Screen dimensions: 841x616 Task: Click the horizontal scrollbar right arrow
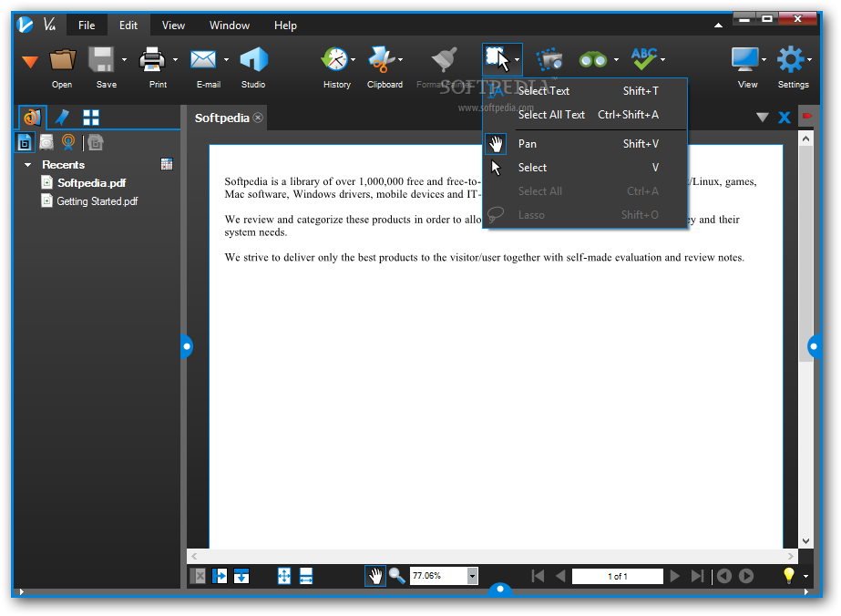point(791,557)
